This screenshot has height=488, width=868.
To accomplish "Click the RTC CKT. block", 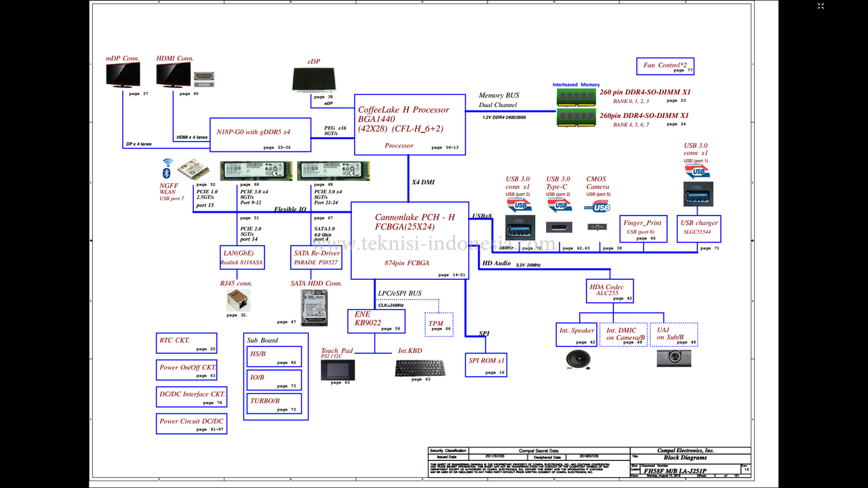I will tap(186, 344).
